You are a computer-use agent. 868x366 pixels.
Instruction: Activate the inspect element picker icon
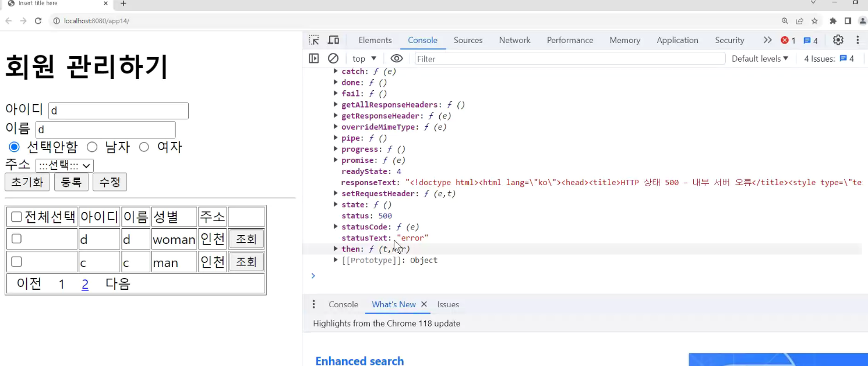click(x=314, y=40)
